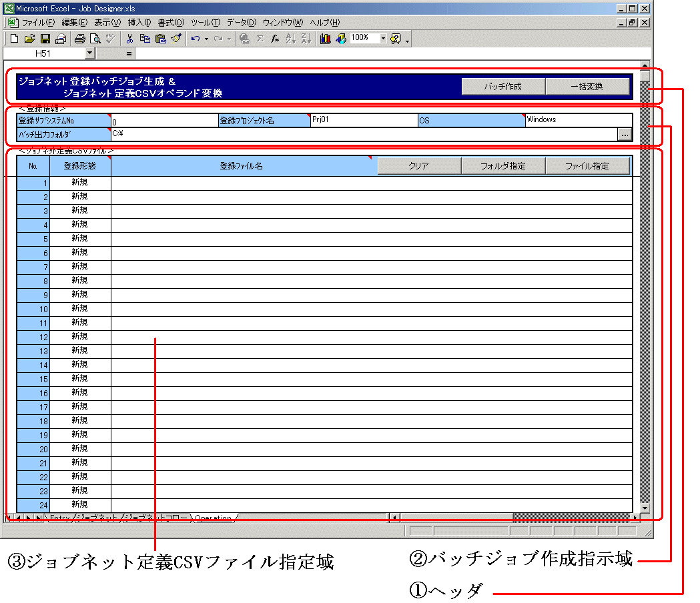Click the Cut scissors icon
The image size is (700, 603).
coord(130,39)
